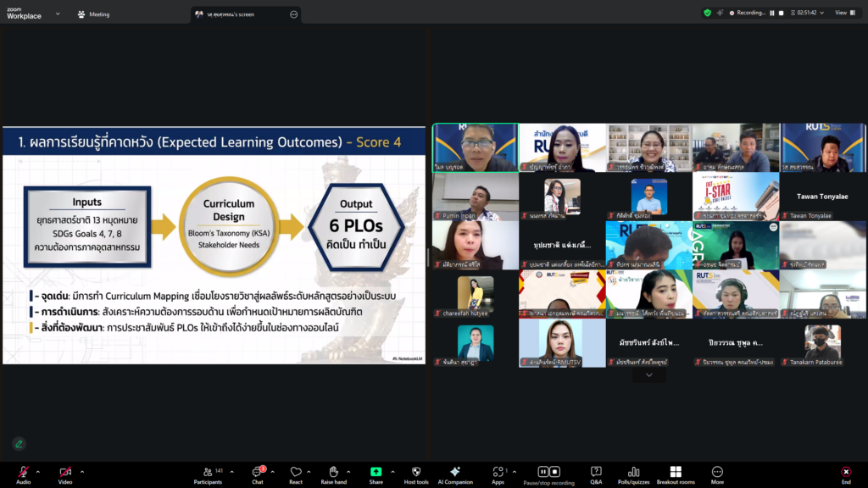Open Polls/quizzes
Image resolution: width=868 pixels, height=488 pixels.
634,472
